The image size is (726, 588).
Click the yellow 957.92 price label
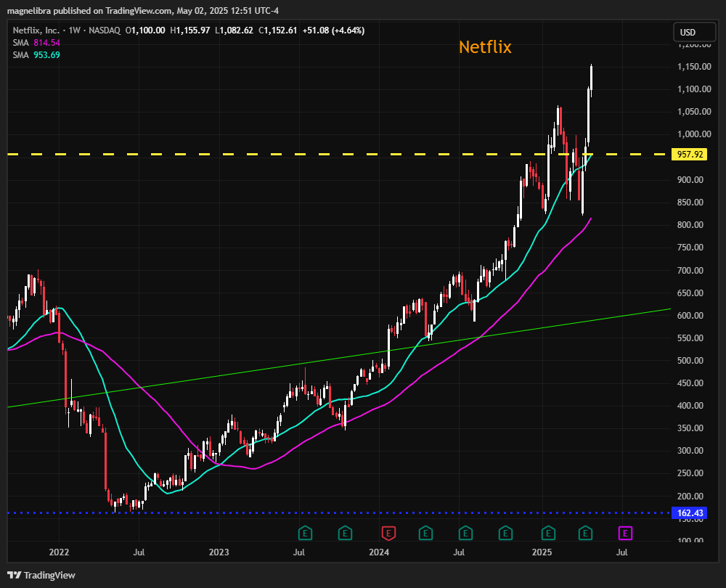tap(690, 154)
